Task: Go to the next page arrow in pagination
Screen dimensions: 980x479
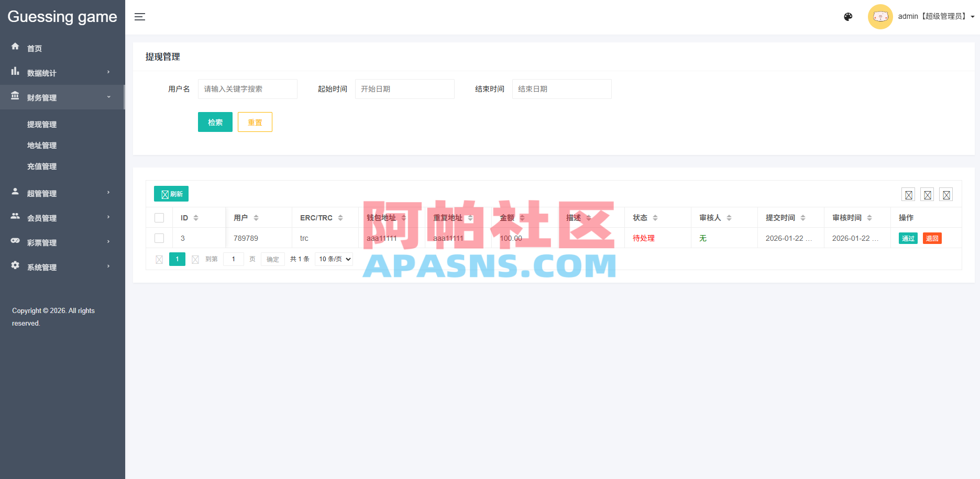Action: point(195,260)
